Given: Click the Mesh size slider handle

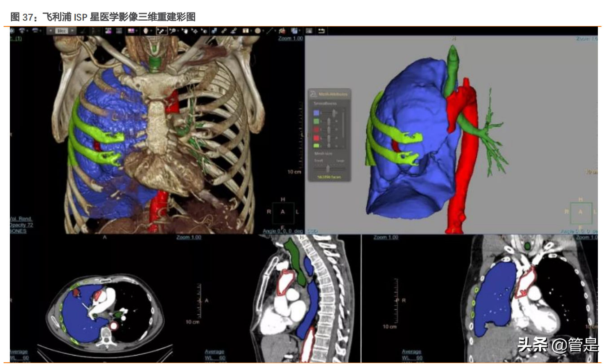Looking at the screenshot, I should pyautogui.click(x=328, y=168).
